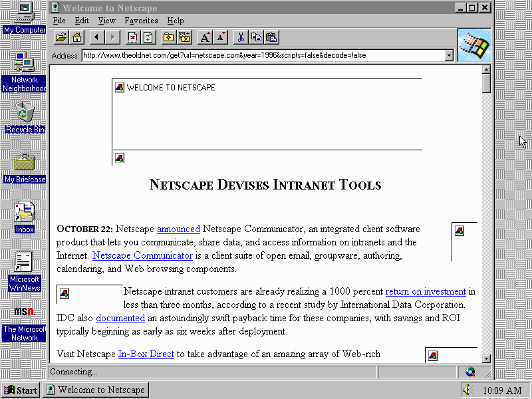Open the "return on investment" link

click(426, 291)
